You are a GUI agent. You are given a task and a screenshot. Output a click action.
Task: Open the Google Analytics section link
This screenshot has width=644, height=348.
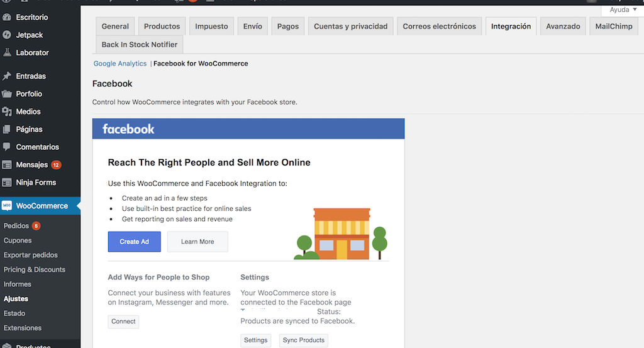tap(120, 64)
